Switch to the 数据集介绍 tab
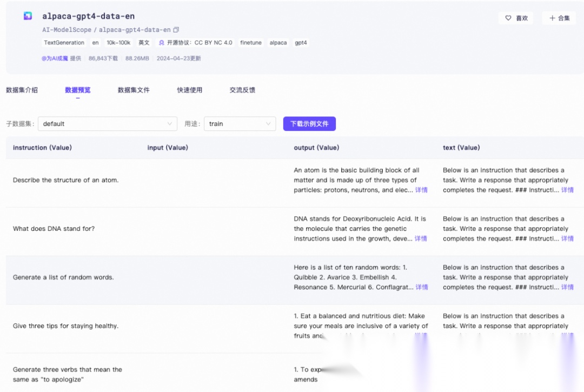Viewport: 584px width, 392px height. click(x=22, y=90)
